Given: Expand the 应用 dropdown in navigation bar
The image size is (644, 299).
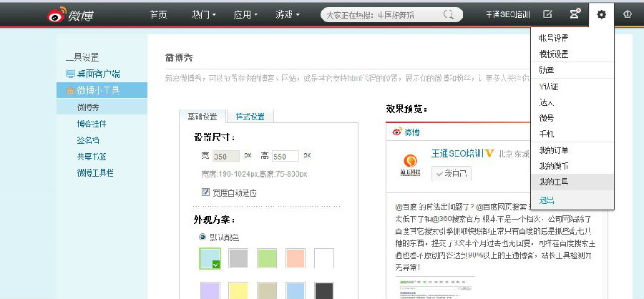Looking at the screenshot, I should [247, 14].
